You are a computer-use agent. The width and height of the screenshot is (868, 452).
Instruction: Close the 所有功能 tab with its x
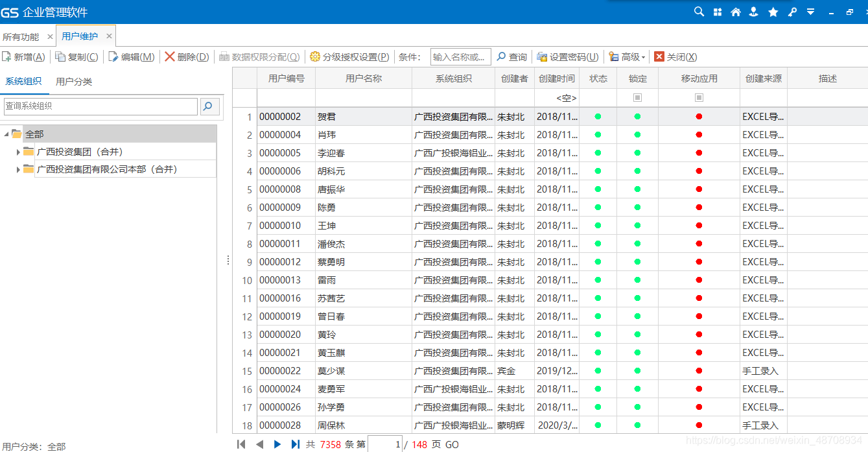tap(50, 37)
